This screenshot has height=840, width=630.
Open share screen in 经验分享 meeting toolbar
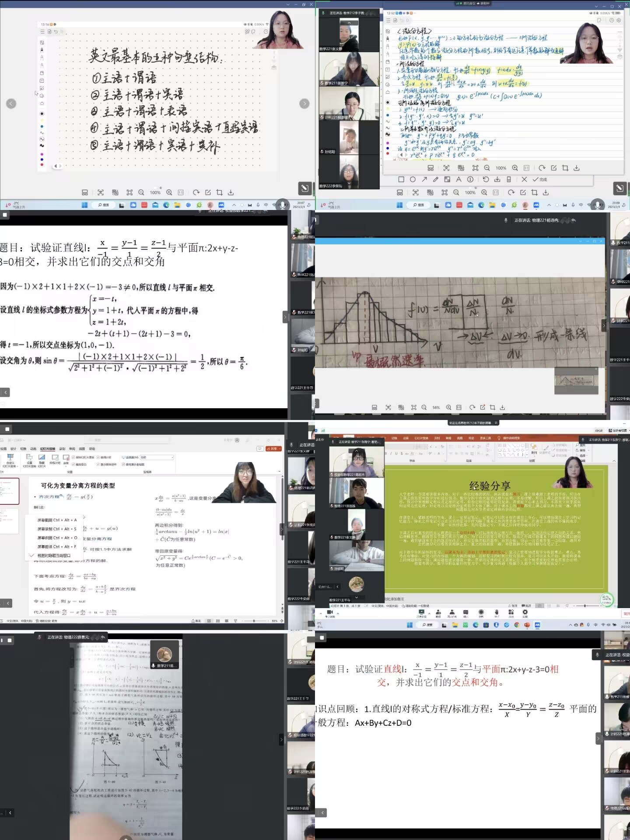[x=422, y=613]
